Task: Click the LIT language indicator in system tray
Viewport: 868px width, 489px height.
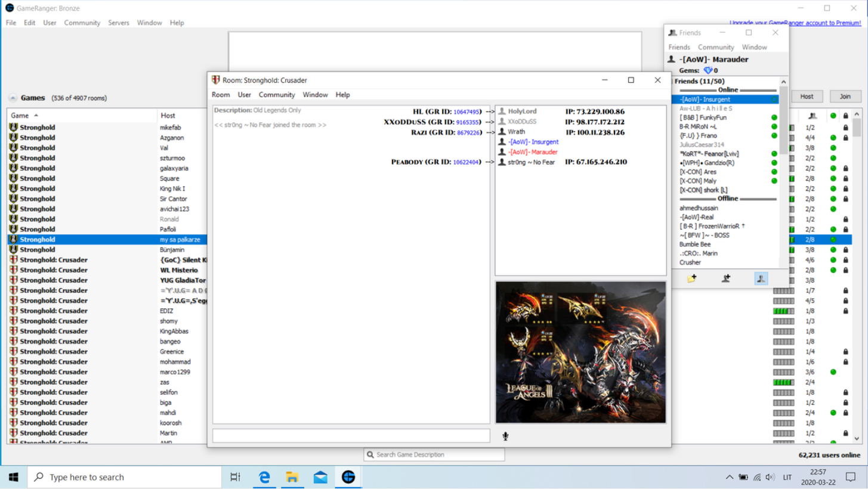Action: 787,478
